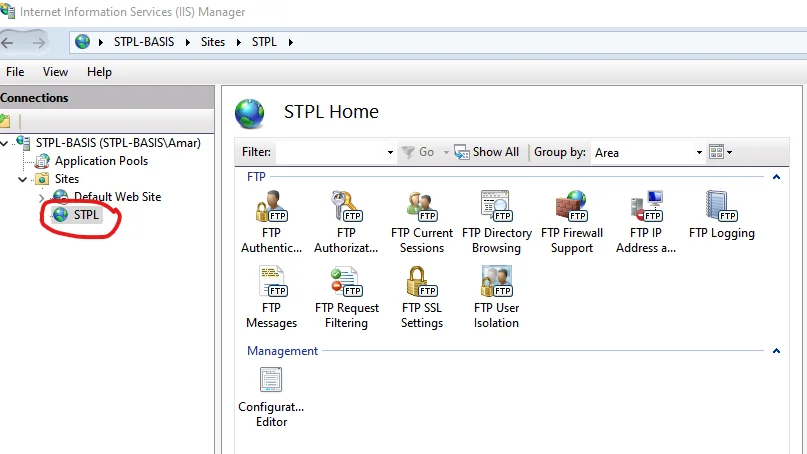Select STPL-BASIS server in tree
Viewport: 807px width, 454px height.
coord(118,143)
